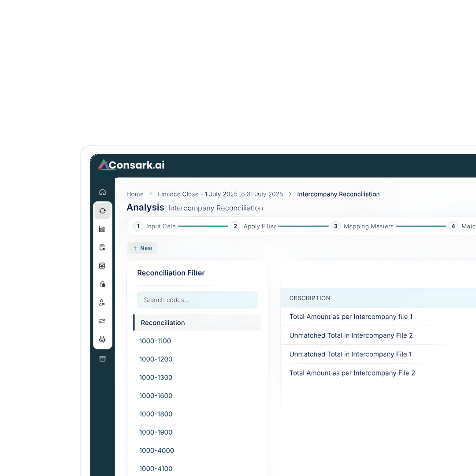Click the inbox tray sidebar icon
The height and width of the screenshot is (476, 476).
click(102, 266)
